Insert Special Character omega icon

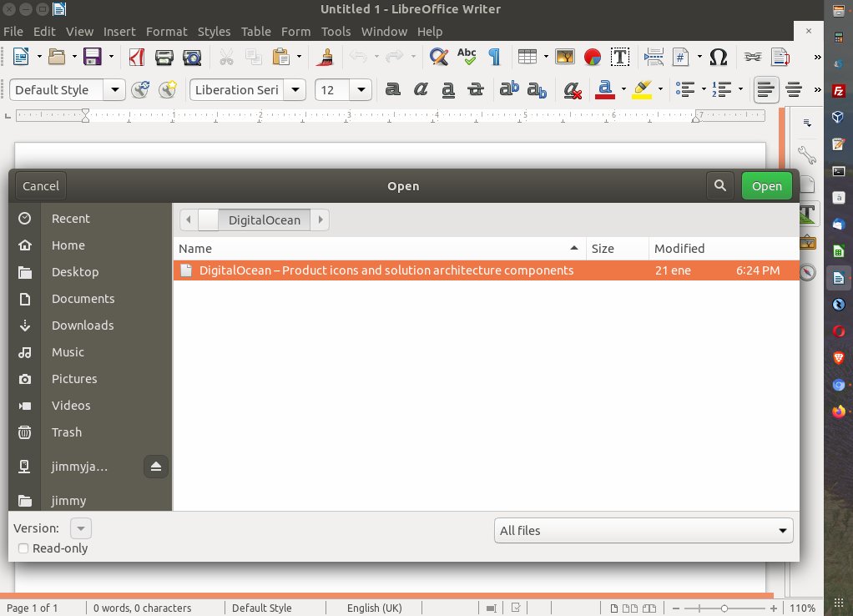(x=719, y=57)
